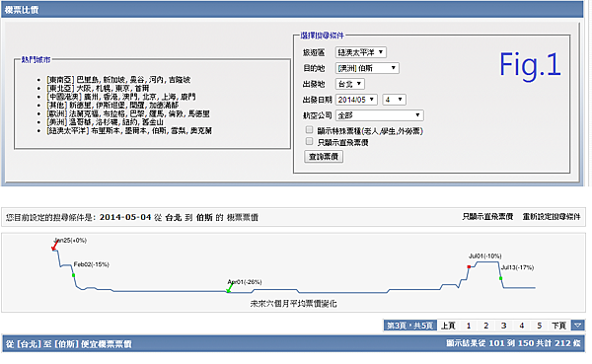Select popular city 曼谷
This screenshot has height=364, width=592.
pos(137,80)
